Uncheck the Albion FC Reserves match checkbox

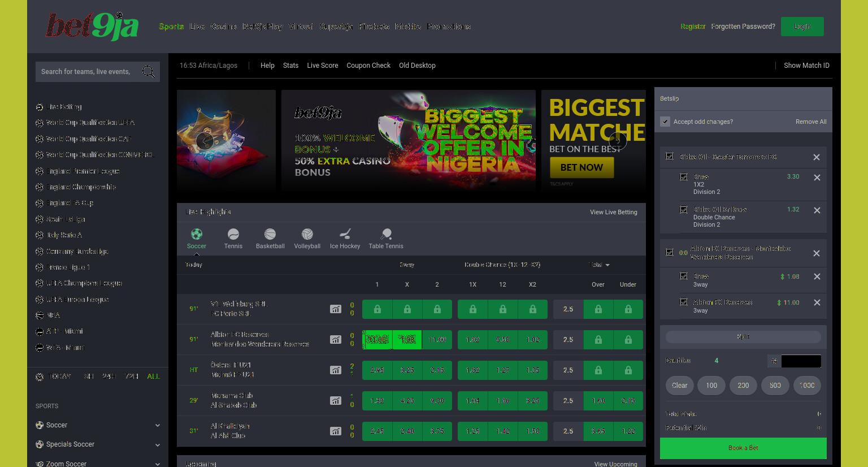(670, 252)
